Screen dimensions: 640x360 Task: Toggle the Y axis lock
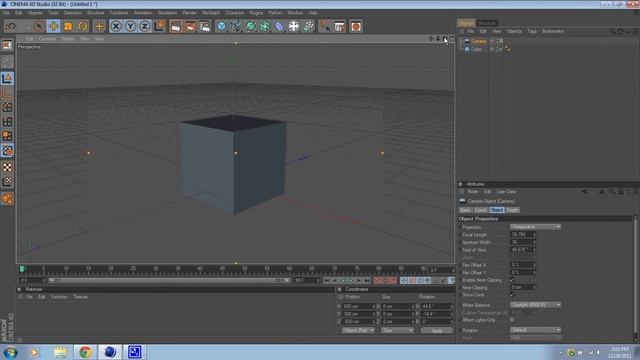130,26
